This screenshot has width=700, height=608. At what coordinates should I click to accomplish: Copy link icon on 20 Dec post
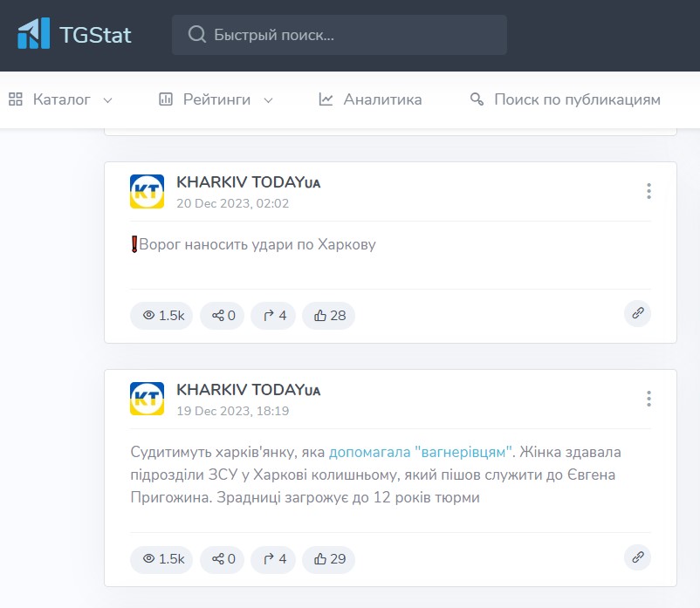point(637,313)
